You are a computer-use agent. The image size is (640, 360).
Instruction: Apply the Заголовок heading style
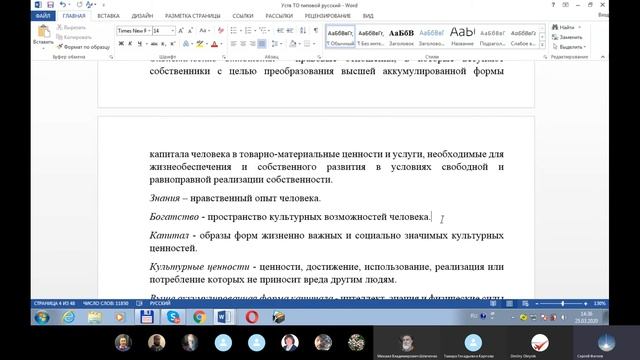coord(401,37)
